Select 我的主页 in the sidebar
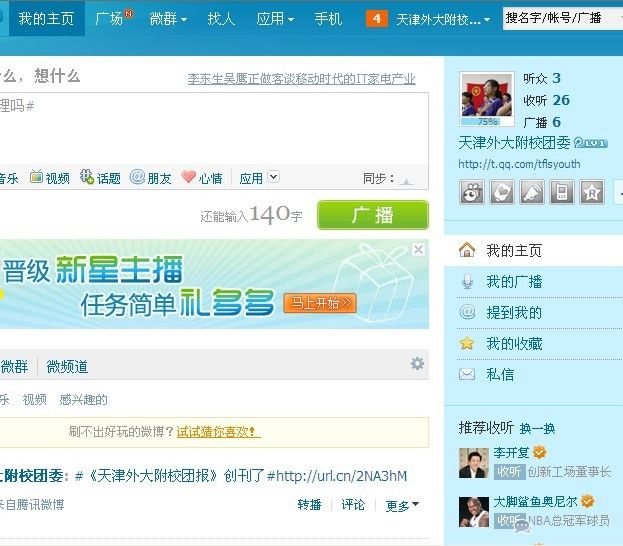Viewport: 623px width, 546px height. [x=533, y=250]
